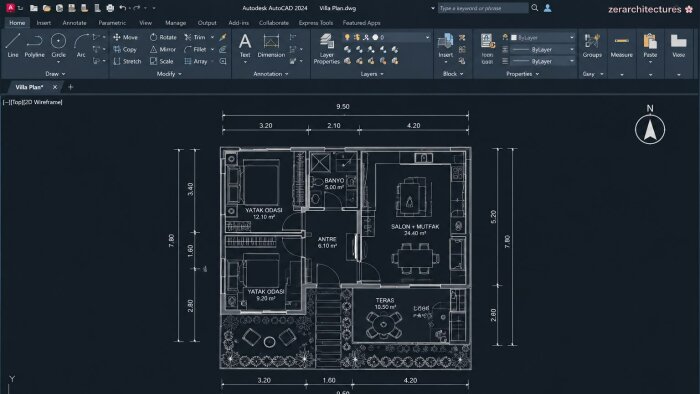
Task: Toggle the layer freeze sun icon
Action: tap(356, 37)
